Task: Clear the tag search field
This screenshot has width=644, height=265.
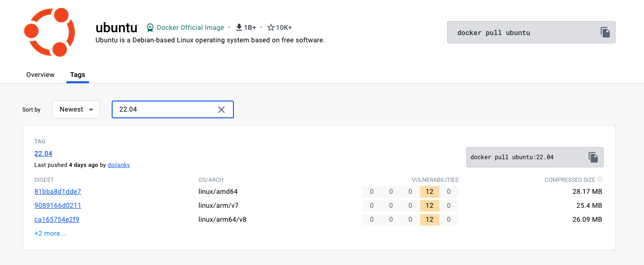Action: click(221, 110)
